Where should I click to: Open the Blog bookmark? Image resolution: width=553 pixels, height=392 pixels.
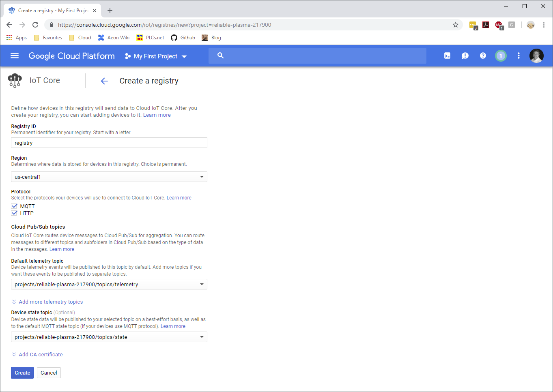point(211,38)
